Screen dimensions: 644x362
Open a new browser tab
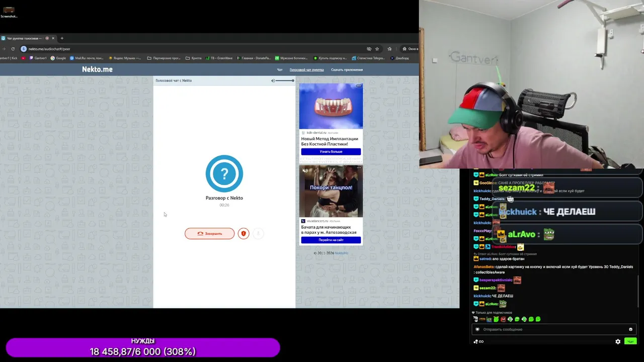pyautogui.click(x=62, y=38)
